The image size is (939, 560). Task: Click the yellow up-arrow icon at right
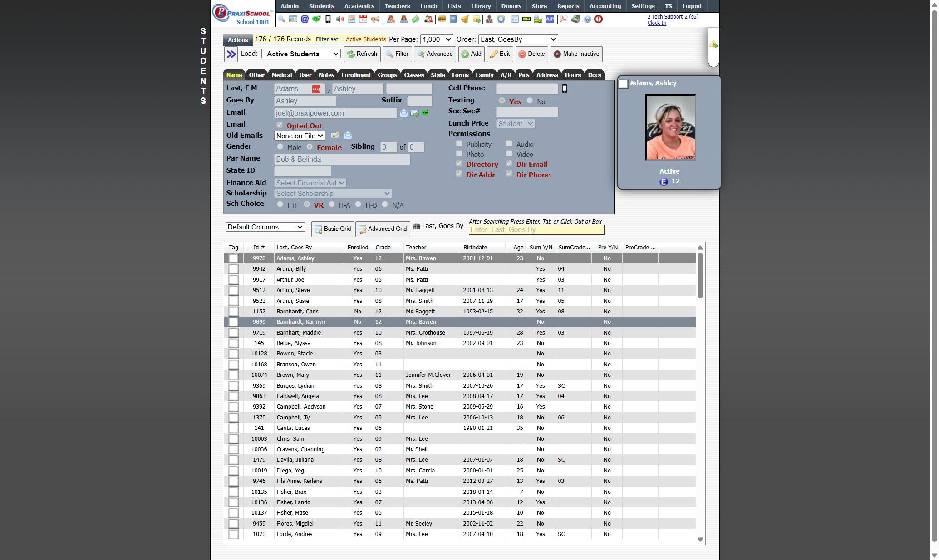(x=713, y=44)
